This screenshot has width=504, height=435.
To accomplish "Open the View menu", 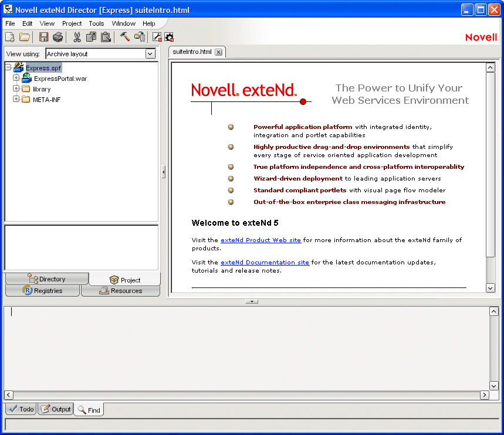I will point(47,23).
